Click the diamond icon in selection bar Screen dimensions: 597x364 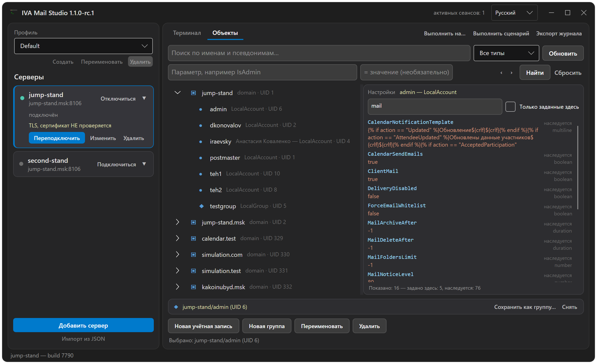(x=176, y=307)
